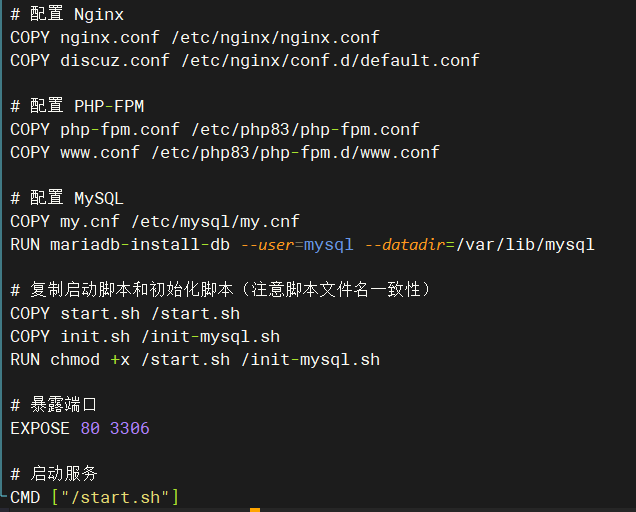Click the comment '# 配置 PHP-FPM'
Screen dimensions: 636x512
(x=77, y=106)
